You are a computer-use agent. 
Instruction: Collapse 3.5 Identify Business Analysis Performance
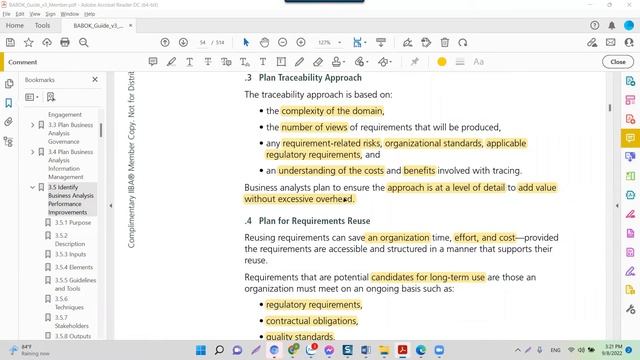point(33,187)
